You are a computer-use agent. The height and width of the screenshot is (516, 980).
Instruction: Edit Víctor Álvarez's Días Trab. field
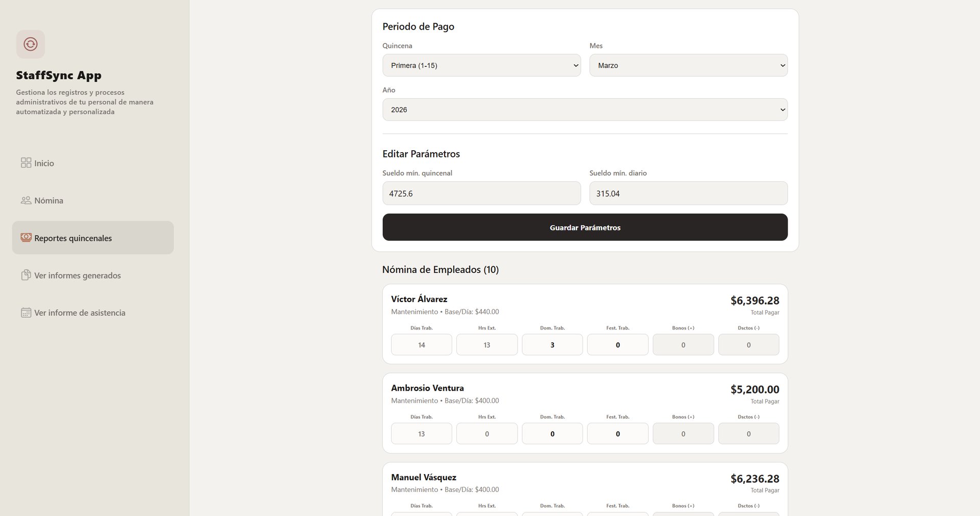pyautogui.click(x=422, y=345)
